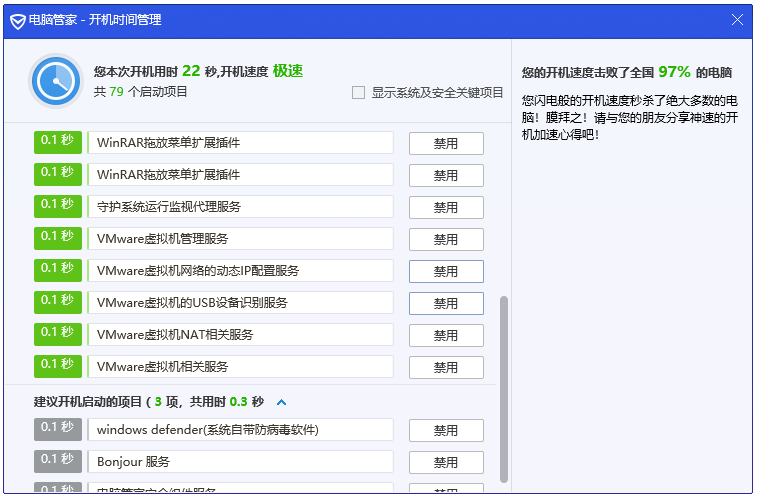
Task: Select windows defender(系统自带防病毒软件) entry
Action: coord(240,430)
